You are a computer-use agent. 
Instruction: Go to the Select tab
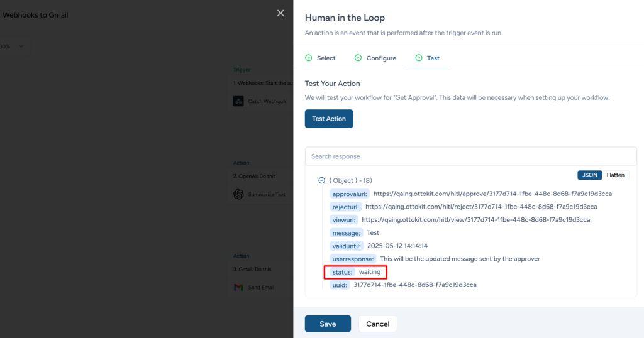326,58
